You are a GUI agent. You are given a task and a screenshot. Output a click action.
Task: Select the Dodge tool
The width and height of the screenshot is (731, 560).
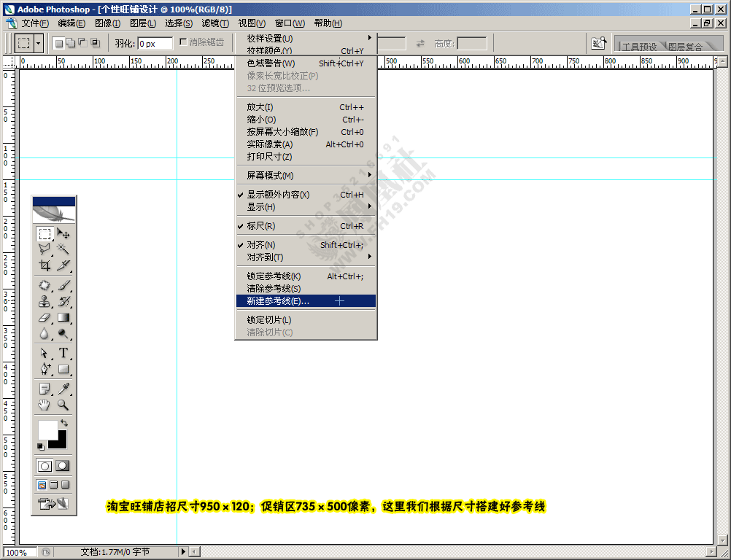point(63,333)
